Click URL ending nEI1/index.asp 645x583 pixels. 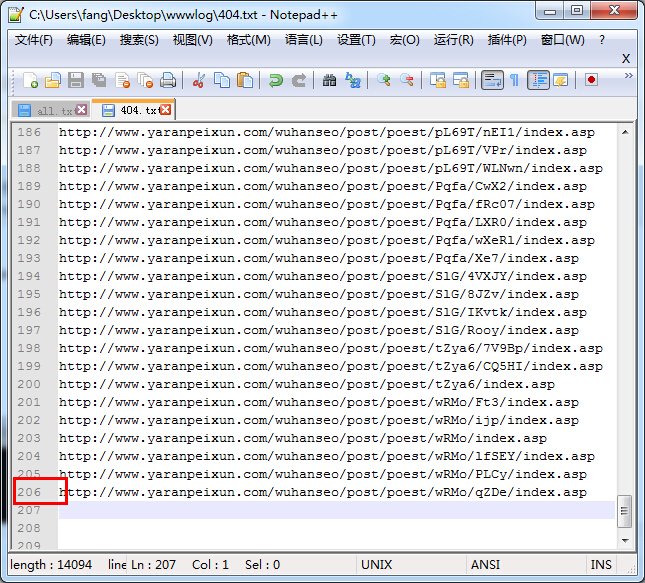coord(327,132)
